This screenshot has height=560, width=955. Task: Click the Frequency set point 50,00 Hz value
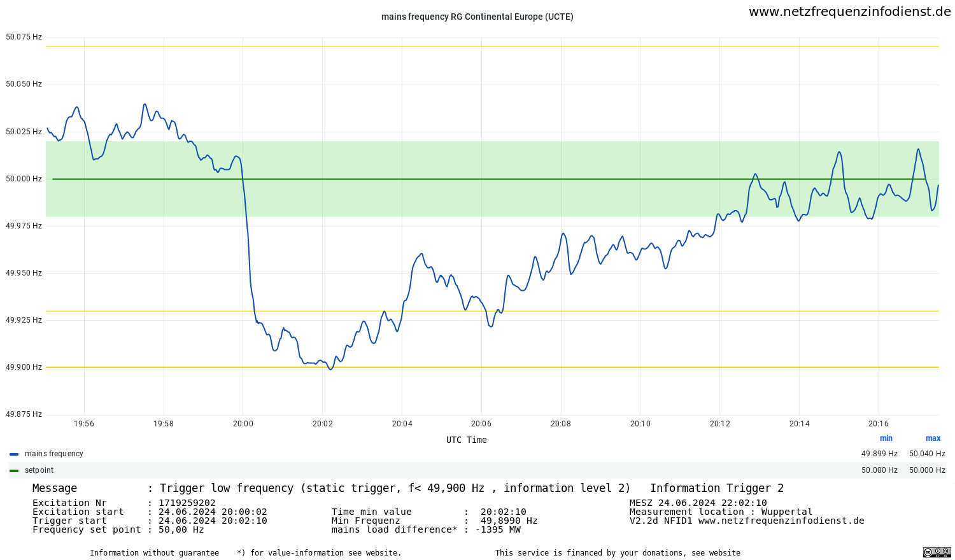(181, 529)
